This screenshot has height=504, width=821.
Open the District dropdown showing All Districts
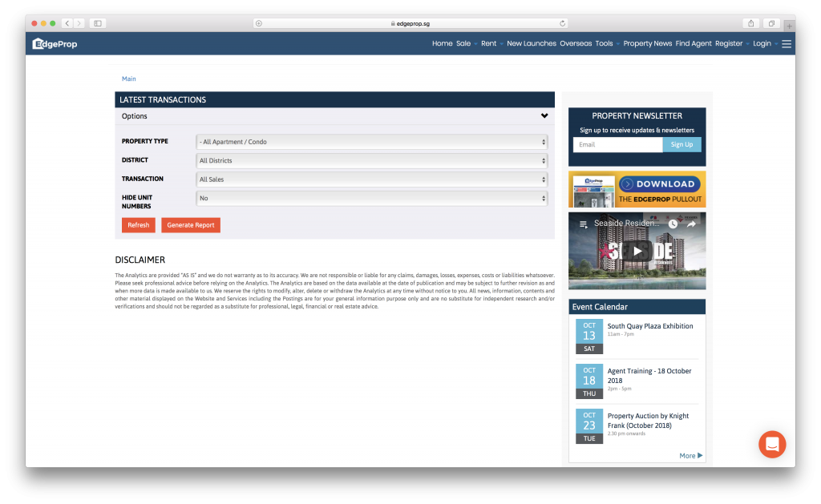[x=371, y=160]
